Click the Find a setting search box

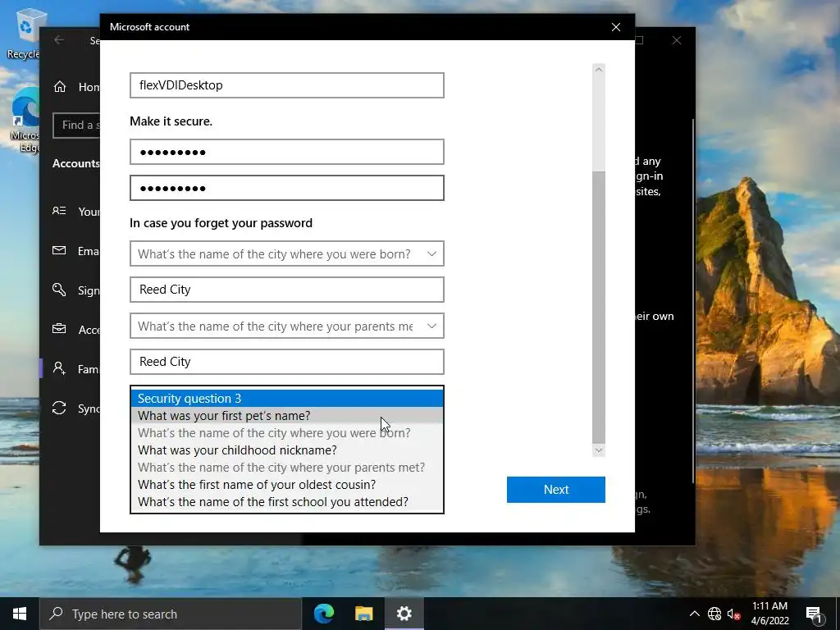pyautogui.click(x=76, y=126)
